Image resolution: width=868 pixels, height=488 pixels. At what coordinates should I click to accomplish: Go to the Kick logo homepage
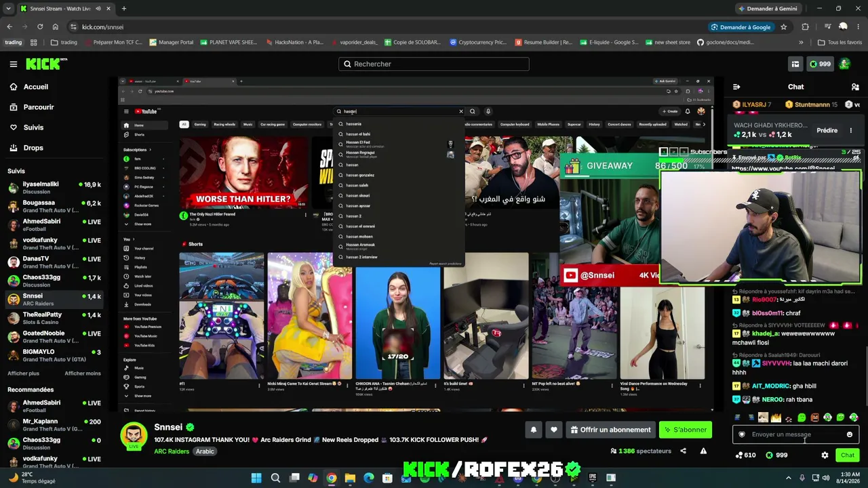coord(46,64)
